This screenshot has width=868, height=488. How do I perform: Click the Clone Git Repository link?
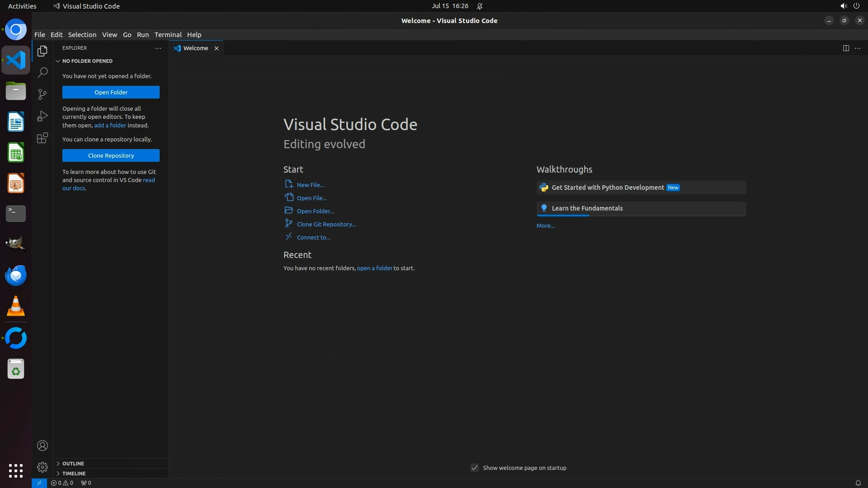[x=326, y=224]
